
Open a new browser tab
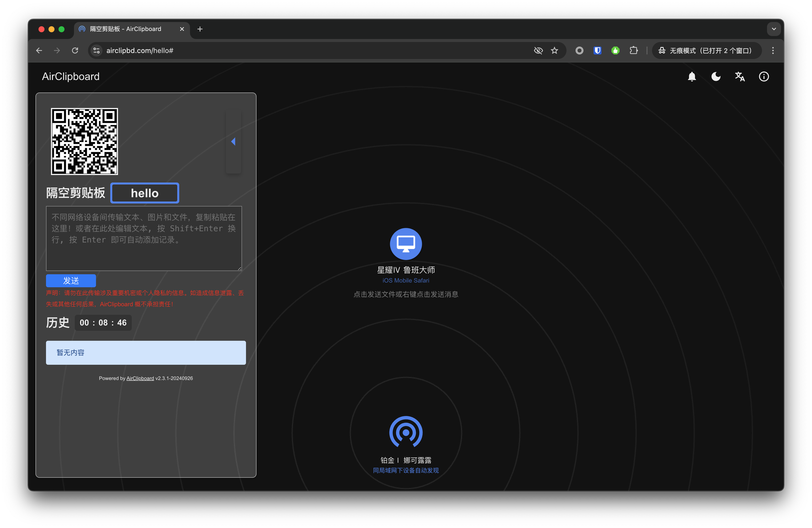coord(200,29)
